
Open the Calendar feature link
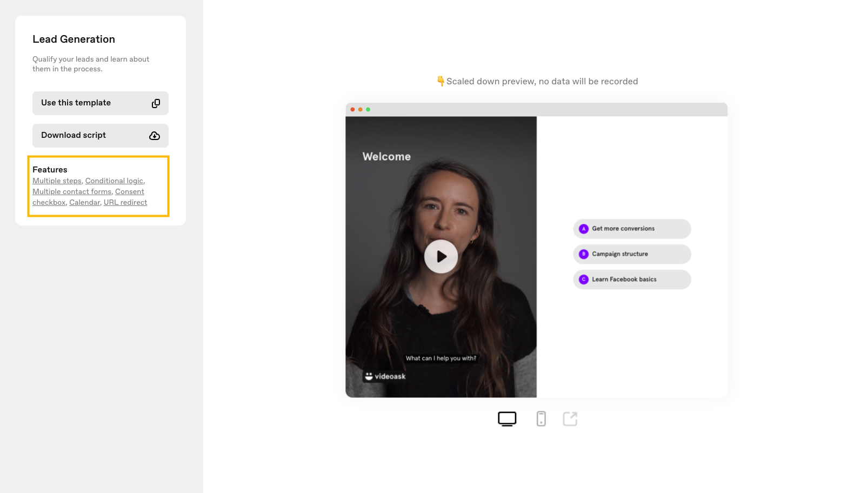pos(84,203)
